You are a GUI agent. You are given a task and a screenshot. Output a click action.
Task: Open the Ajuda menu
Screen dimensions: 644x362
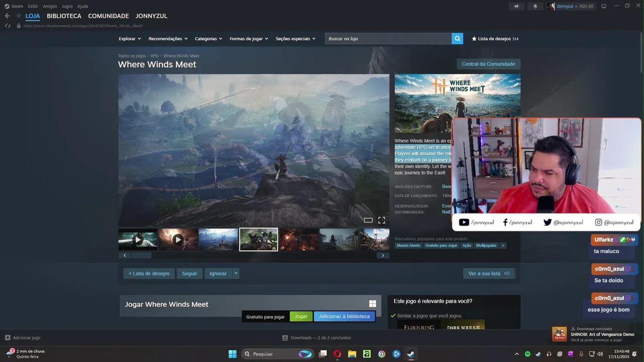(83, 6)
